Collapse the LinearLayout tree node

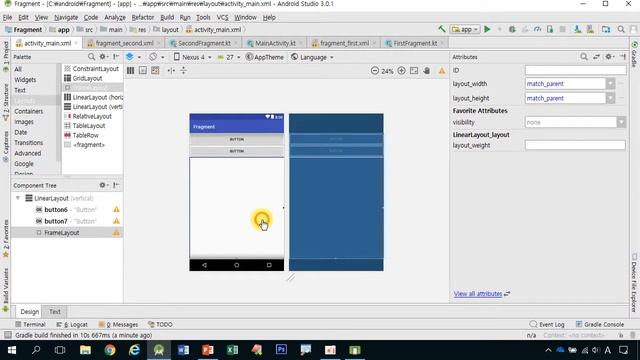point(18,198)
